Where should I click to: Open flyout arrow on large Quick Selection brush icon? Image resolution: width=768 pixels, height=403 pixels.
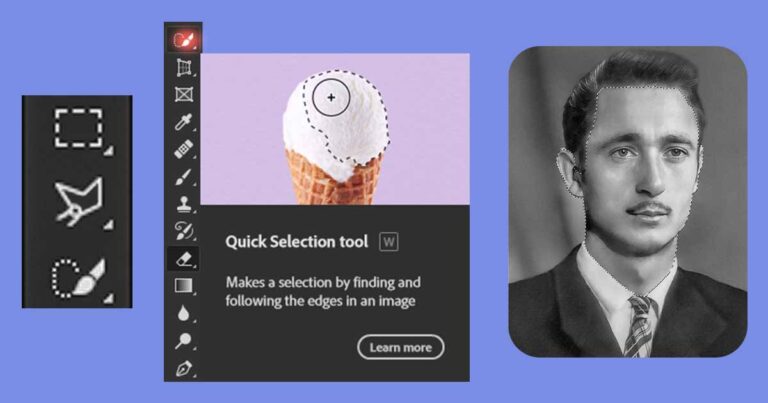pos(109,298)
